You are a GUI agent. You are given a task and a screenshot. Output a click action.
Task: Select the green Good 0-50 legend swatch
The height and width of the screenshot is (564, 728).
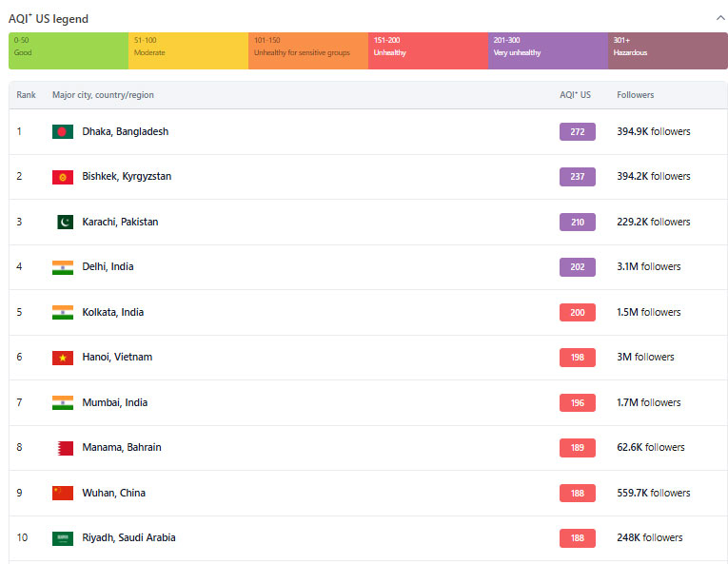[x=69, y=50]
